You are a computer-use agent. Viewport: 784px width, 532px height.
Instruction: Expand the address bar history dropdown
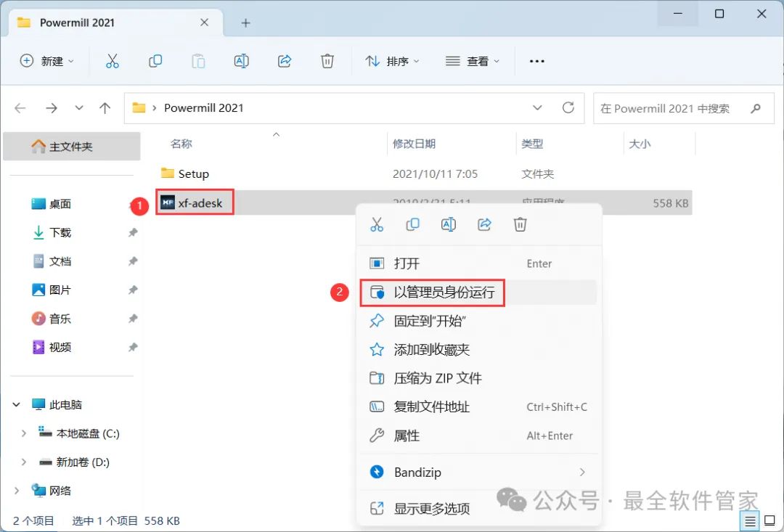point(537,107)
